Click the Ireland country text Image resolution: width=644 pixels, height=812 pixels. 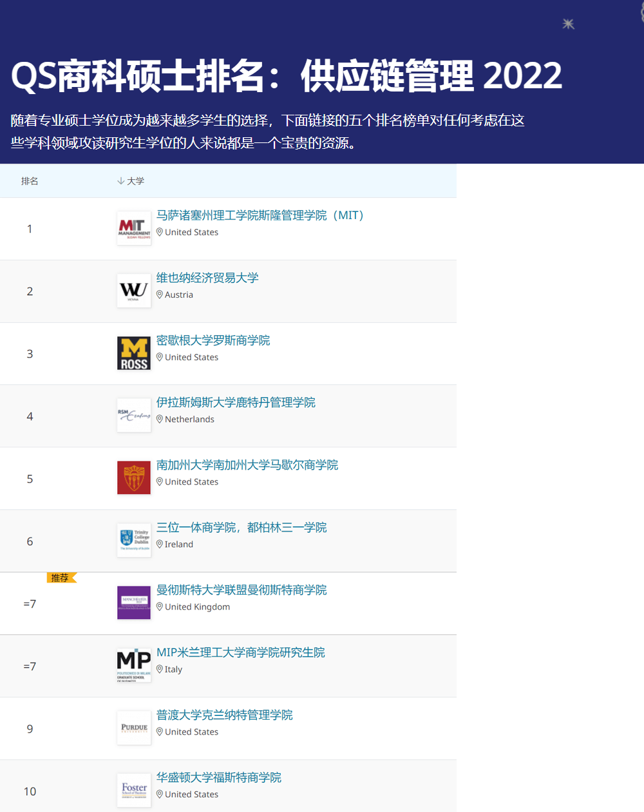pyautogui.click(x=179, y=544)
